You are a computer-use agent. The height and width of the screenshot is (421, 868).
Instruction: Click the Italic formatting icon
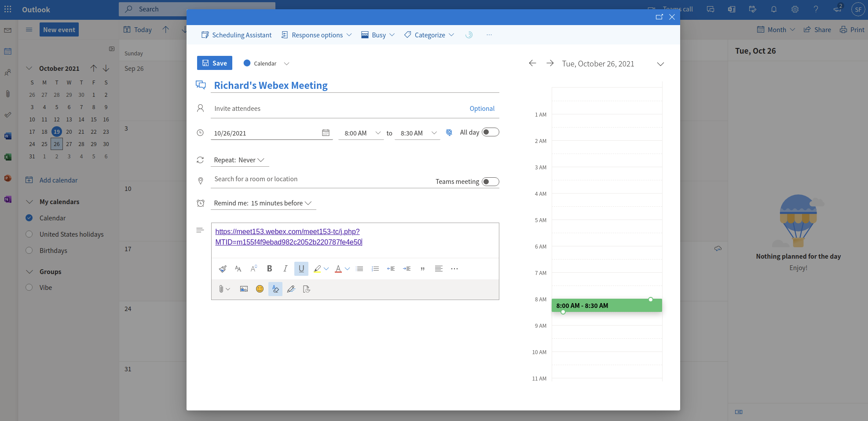tap(285, 269)
